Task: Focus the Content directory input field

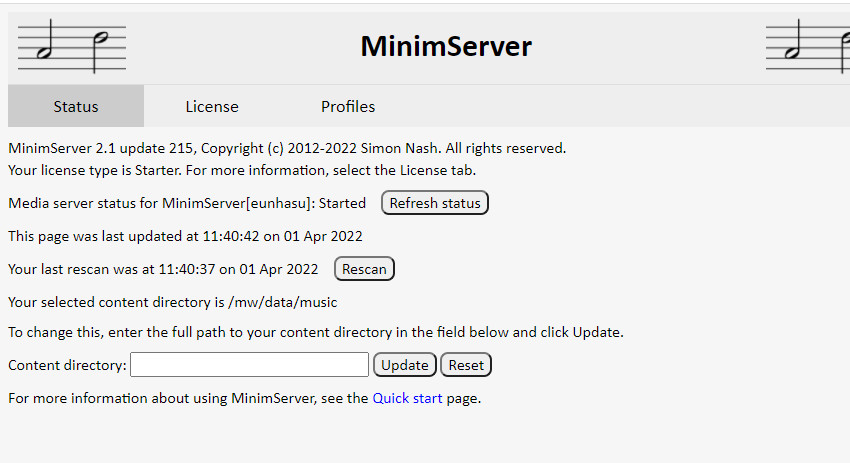Action: pyautogui.click(x=249, y=364)
